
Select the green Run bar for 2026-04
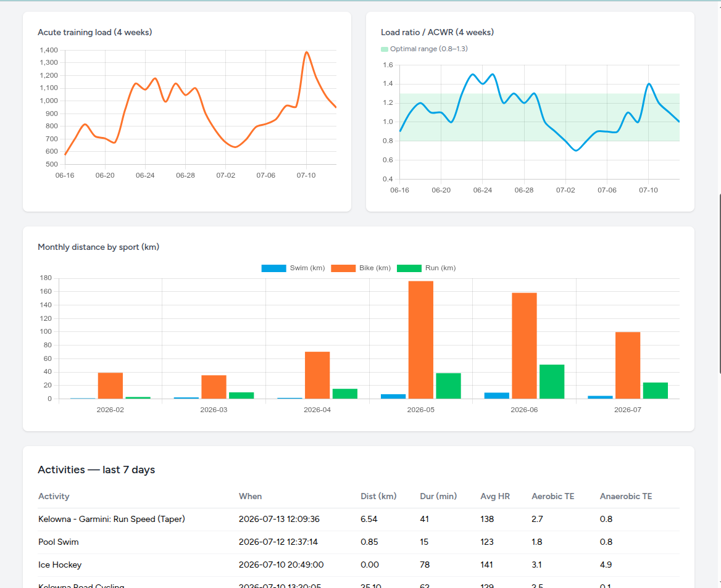coord(345,394)
